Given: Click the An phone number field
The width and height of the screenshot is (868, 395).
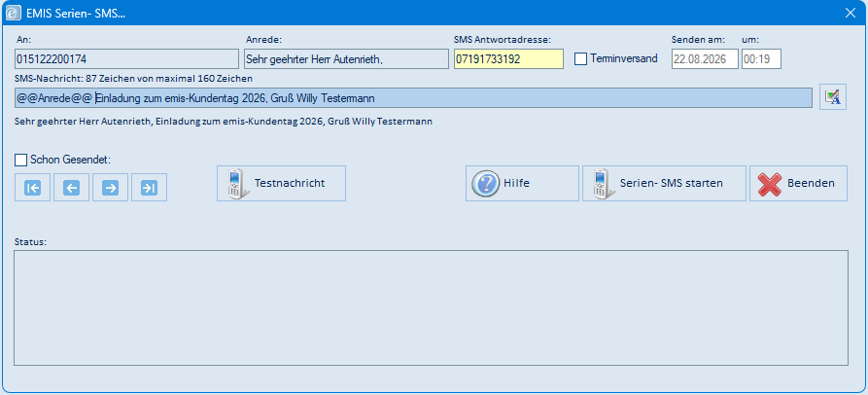Looking at the screenshot, I should click(x=126, y=59).
